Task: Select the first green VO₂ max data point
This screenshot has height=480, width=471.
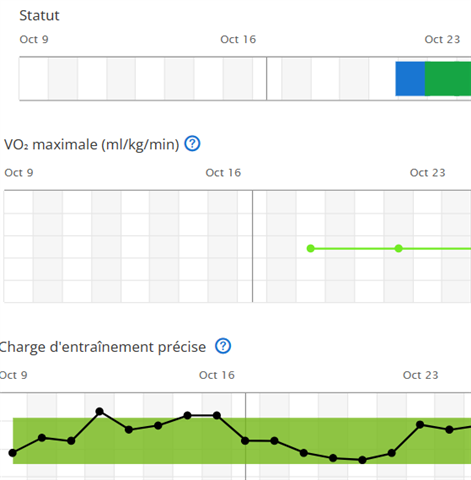Action: (x=311, y=248)
